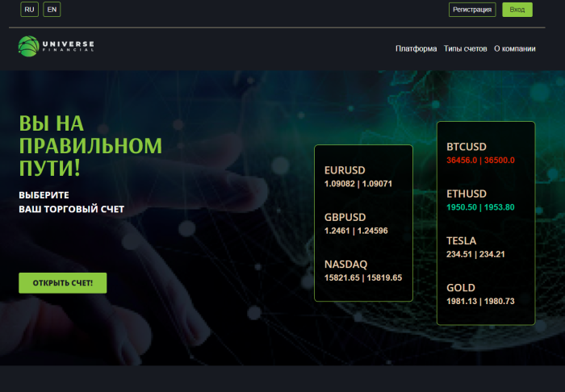Switch the language to EN

[x=52, y=10]
